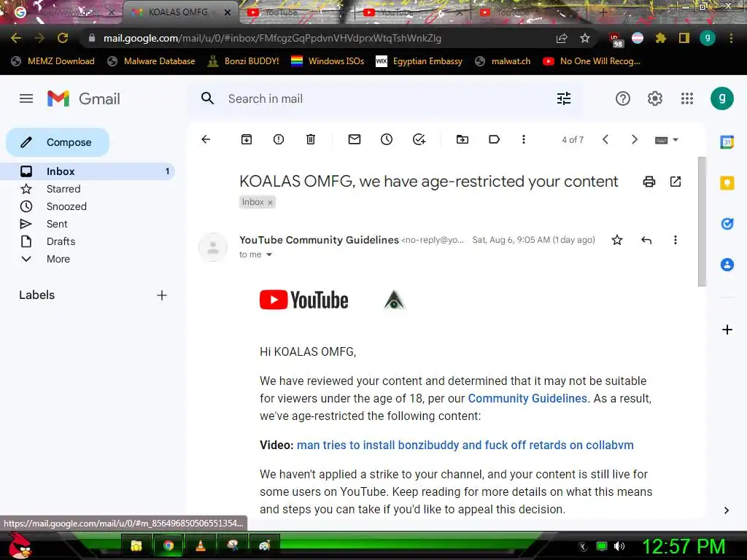This screenshot has height=560, width=747.
Task: Open the Snoozed folder
Action: coord(88,206)
